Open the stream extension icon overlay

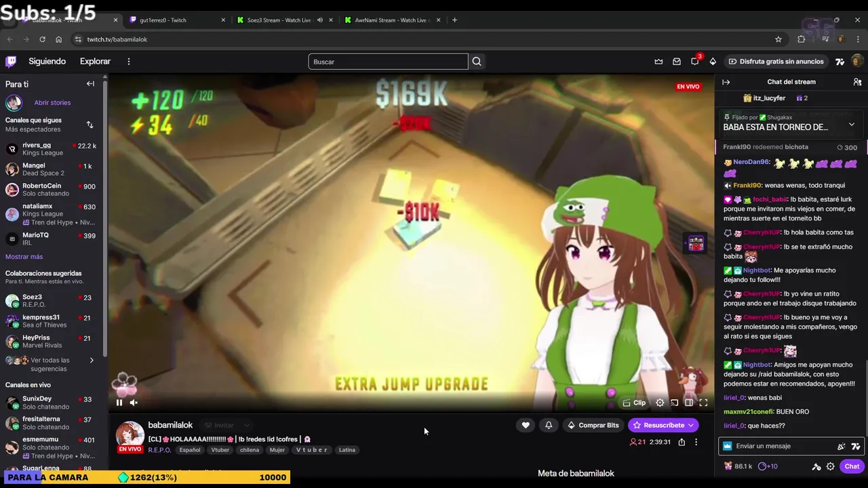696,244
